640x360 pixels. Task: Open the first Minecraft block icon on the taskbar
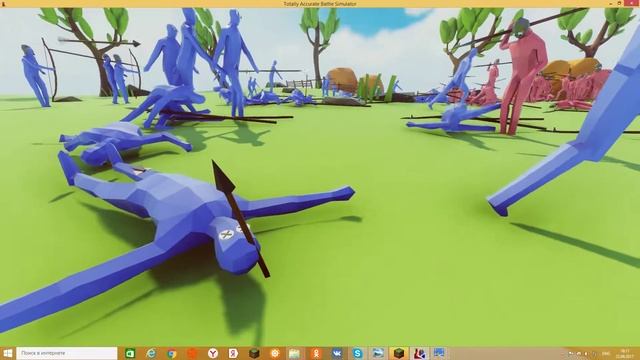(254, 353)
